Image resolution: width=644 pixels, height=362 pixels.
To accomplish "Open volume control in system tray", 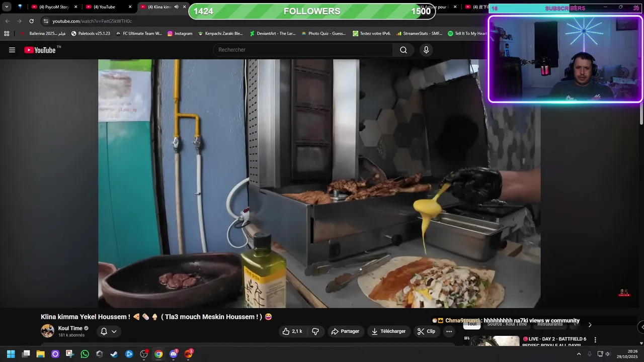I will (608, 354).
